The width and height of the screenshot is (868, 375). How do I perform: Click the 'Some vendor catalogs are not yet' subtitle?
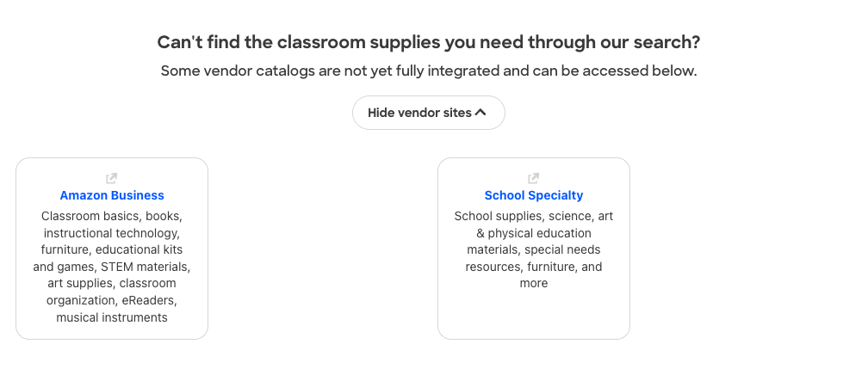(429, 71)
